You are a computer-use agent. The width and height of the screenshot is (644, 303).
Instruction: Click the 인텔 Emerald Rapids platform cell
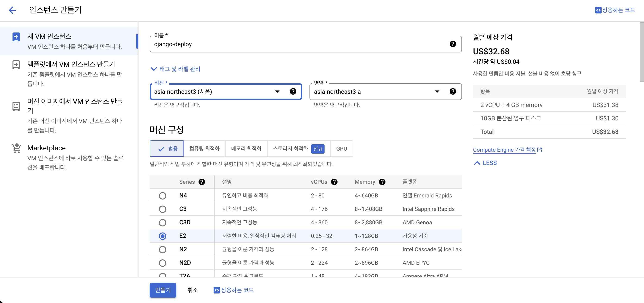point(427,196)
